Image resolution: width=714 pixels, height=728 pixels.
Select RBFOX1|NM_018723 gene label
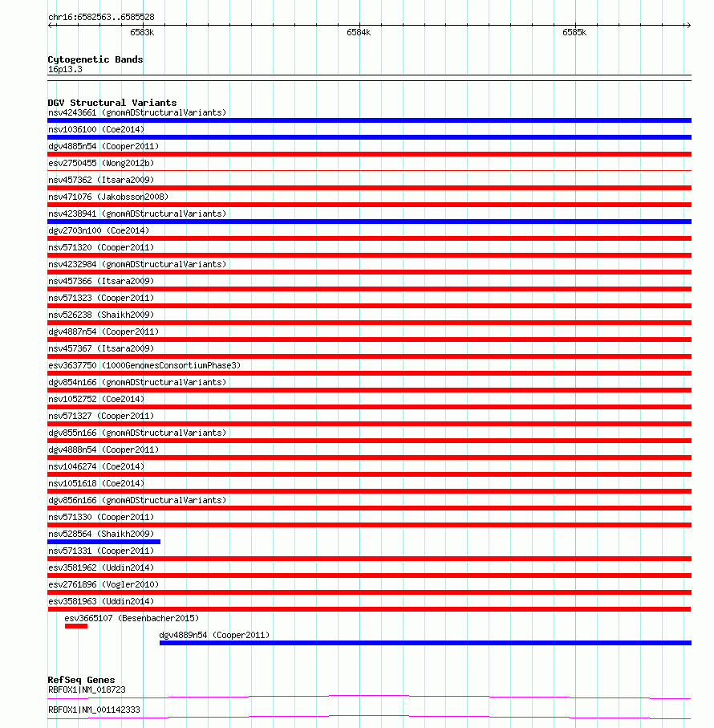87,690
